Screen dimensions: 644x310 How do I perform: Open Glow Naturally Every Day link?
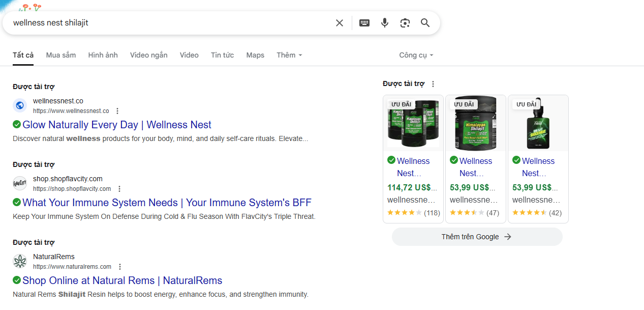coord(117,125)
